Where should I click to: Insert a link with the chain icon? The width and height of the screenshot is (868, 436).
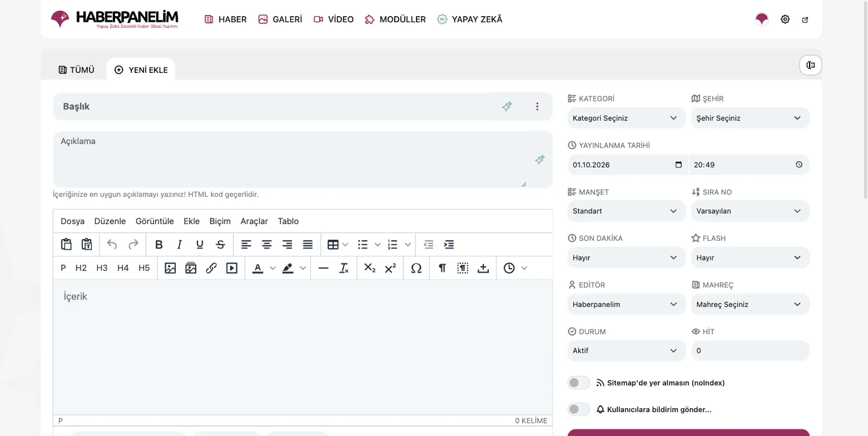211,268
